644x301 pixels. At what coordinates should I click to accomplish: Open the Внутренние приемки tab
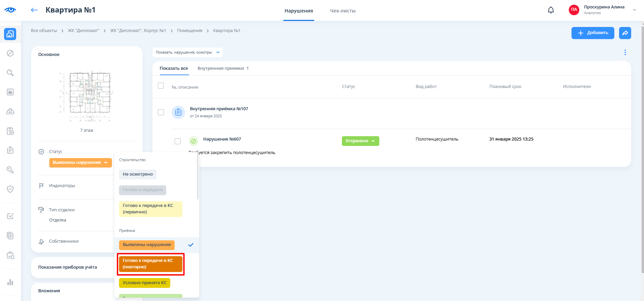click(223, 68)
